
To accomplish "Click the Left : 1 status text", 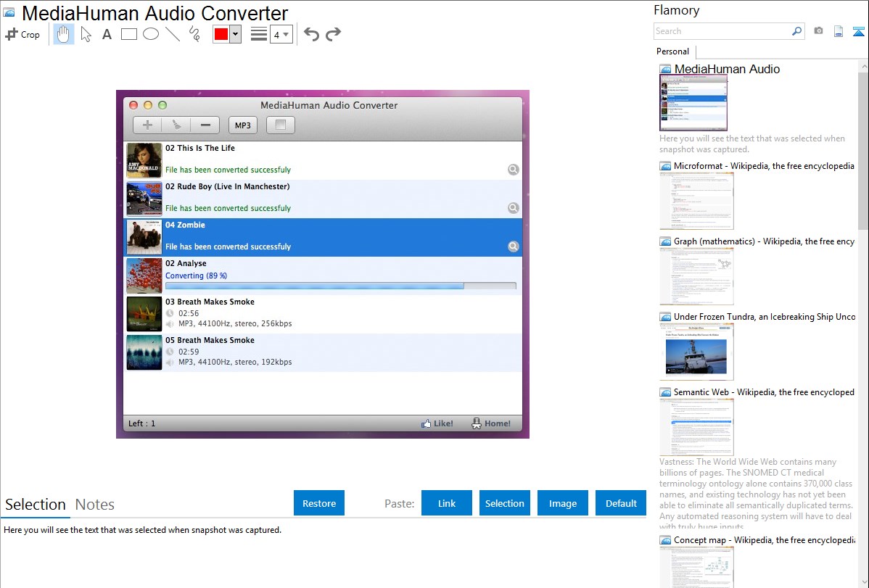I will (x=142, y=423).
